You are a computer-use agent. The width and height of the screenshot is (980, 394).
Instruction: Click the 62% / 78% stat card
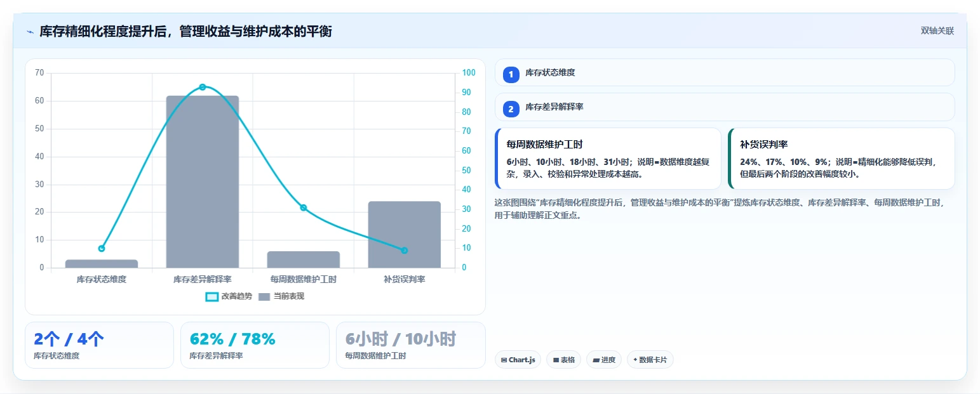coord(255,345)
